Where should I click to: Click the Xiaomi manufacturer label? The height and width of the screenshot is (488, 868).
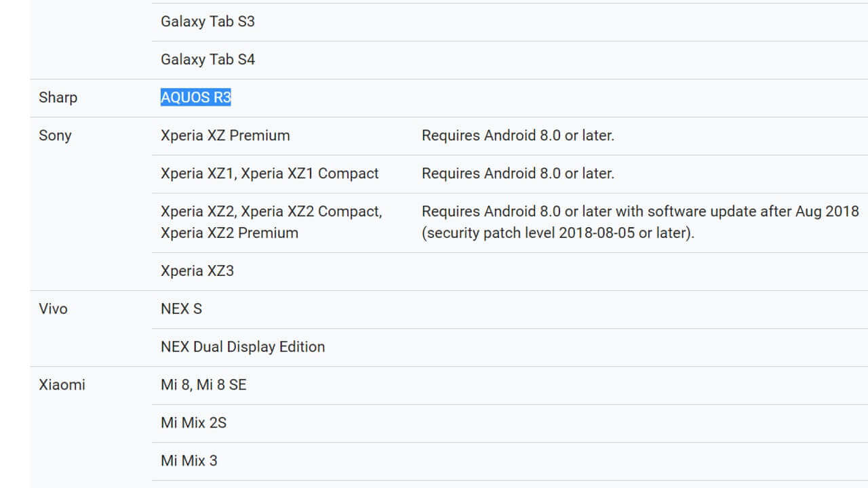(x=62, y=385)
